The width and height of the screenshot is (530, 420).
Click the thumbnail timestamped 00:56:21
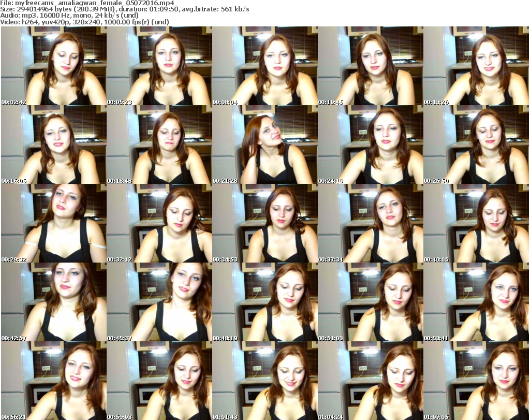pos(54,381)
